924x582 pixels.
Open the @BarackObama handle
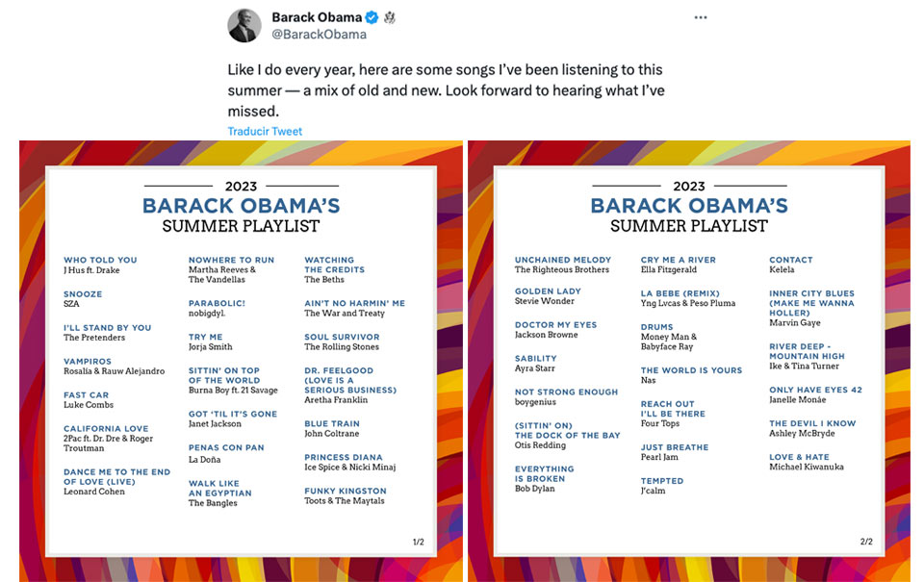pos(319,35)
